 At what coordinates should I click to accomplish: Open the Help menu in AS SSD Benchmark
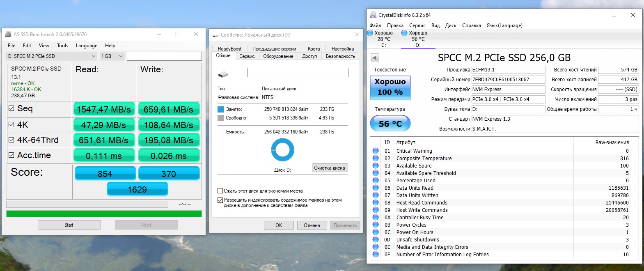pos(110,46)
